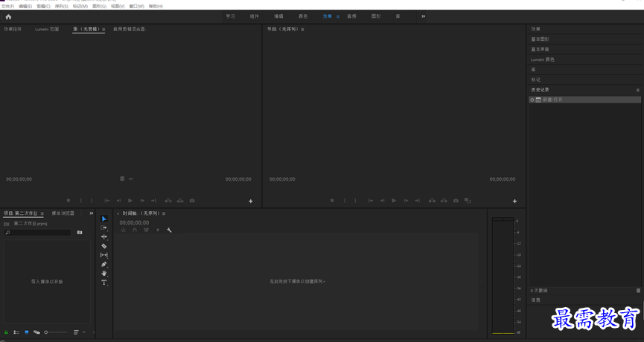Viewport: 644px width, 342px height.
Task: Open Program monitor button editor plus
Action: coord(514,201)
